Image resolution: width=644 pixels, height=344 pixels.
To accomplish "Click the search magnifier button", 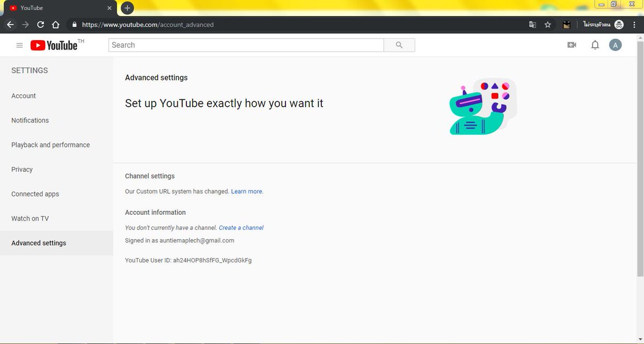I will coord(399,45).
